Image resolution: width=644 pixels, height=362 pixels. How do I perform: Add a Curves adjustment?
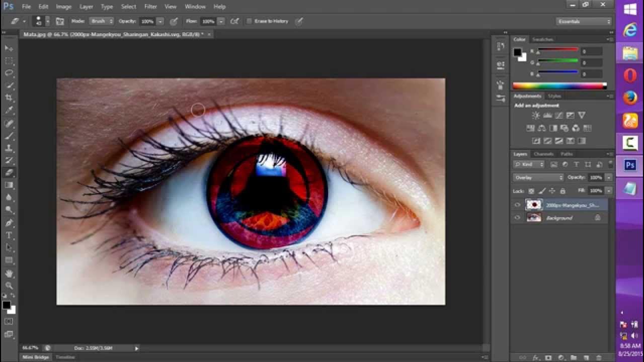[x=559, y=116]
